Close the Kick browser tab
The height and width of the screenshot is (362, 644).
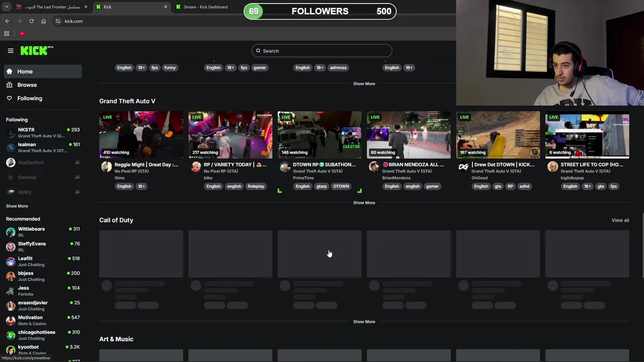[x=166, y=7]
